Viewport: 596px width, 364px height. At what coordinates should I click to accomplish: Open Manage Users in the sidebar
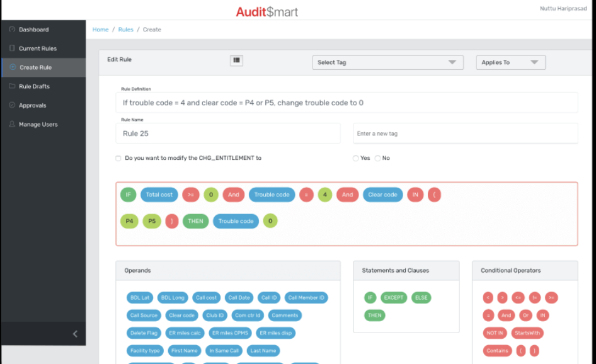(x=43, y=124)
